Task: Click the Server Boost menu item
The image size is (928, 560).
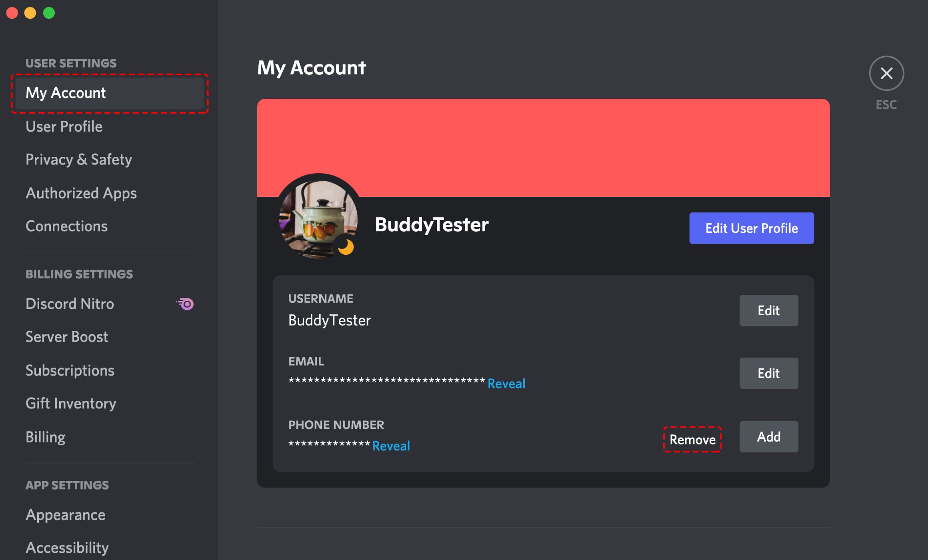Action: 66,337
